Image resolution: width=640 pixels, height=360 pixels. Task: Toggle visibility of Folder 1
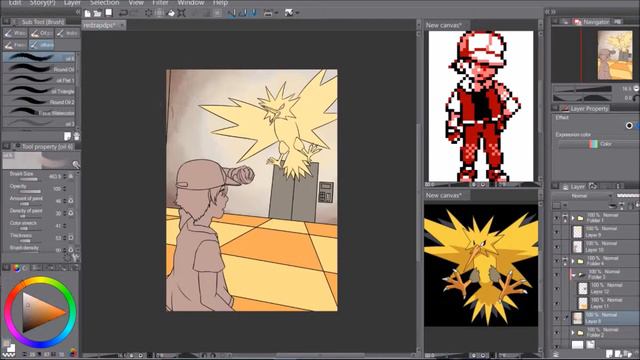[557, 218]
